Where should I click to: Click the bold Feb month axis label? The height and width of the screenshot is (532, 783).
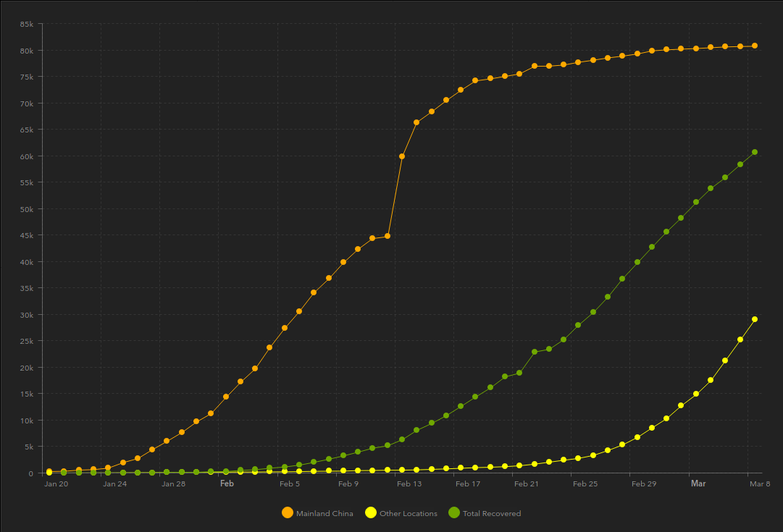(227, 484)
